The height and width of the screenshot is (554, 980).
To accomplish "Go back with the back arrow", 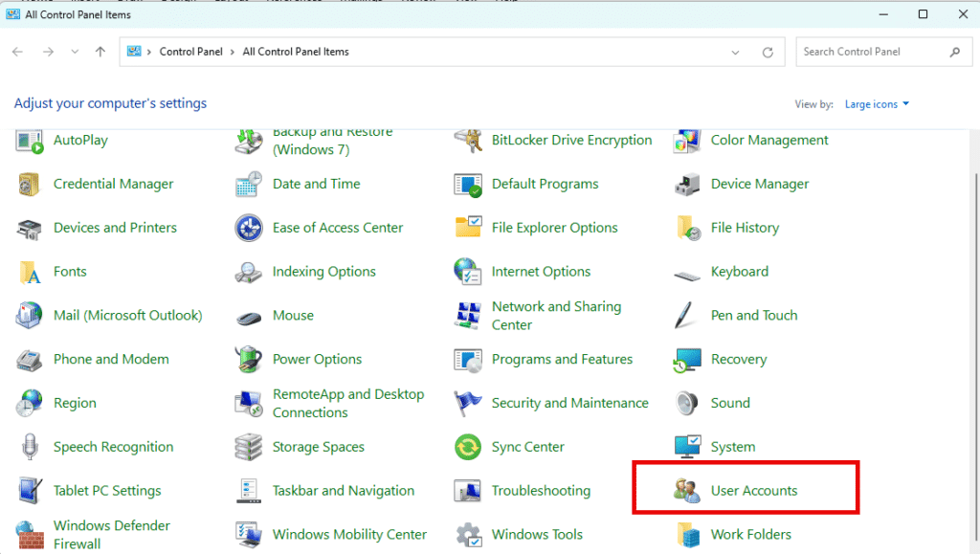I will pyautogui.click(x=17, y=52).
